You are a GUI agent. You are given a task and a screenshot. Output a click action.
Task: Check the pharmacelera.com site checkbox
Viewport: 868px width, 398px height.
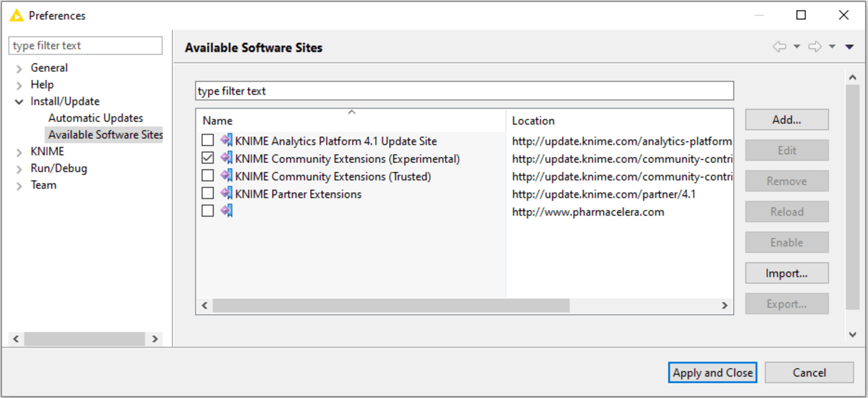pos(208,210)
